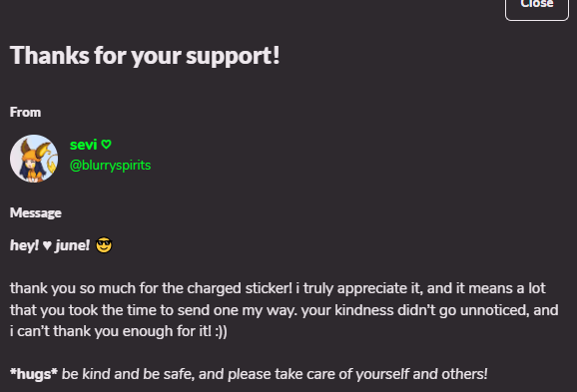Click the heart symbol between hey and june
The height and width of the screenshot is (392, 577).
coord(47,245)
